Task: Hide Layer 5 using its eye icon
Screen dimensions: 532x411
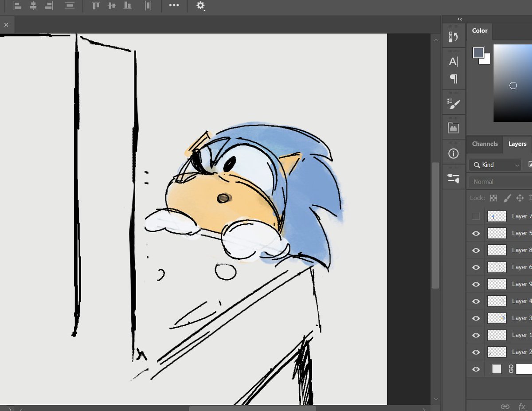Action: pyautogui.click(x=476, y=233)
